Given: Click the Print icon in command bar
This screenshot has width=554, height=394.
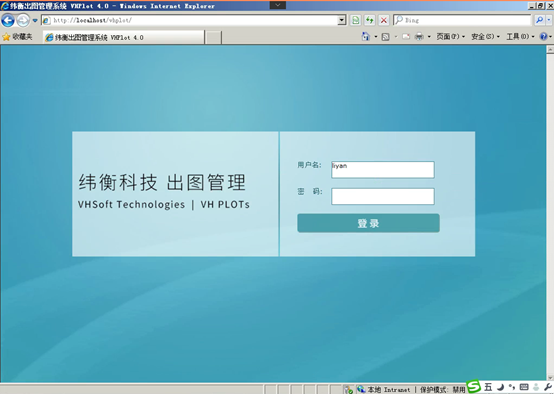Looking at the screenshot, I should coord(419,36).
